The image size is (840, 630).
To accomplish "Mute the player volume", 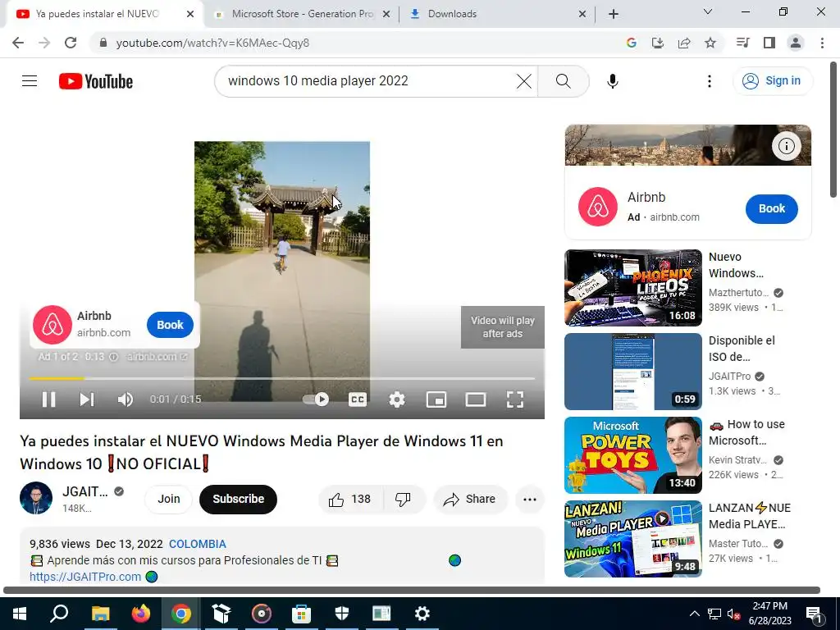I will coord(126,399).
